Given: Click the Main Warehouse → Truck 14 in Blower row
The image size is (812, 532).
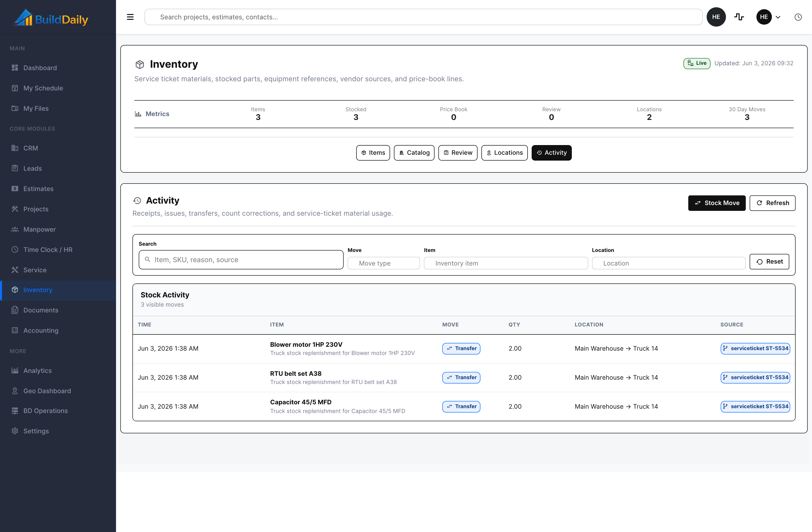Looking at the screenshot, I should [616, 349].
